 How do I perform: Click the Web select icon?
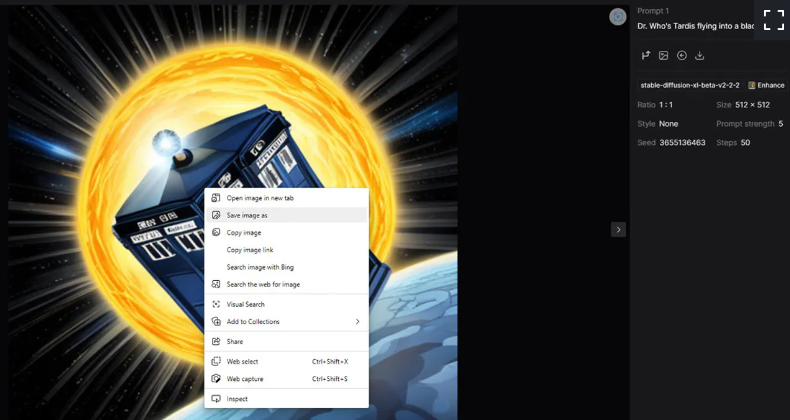pos(216,362)
